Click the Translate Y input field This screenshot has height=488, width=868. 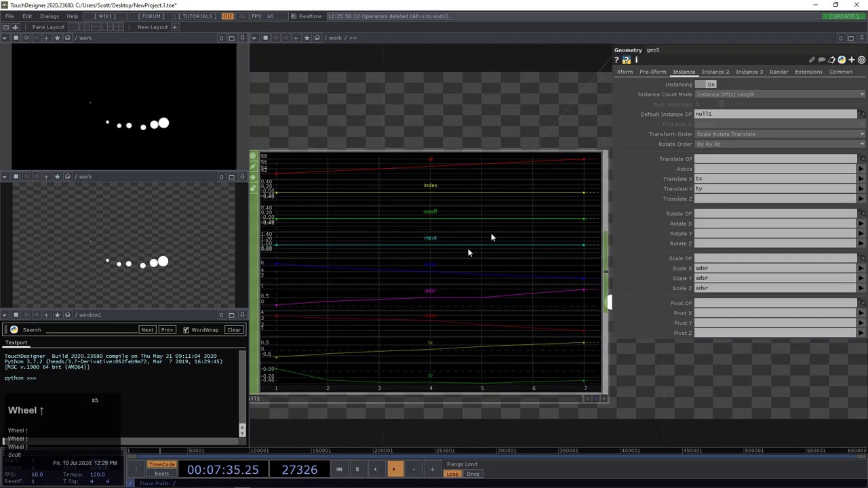[x=775, y=189]
